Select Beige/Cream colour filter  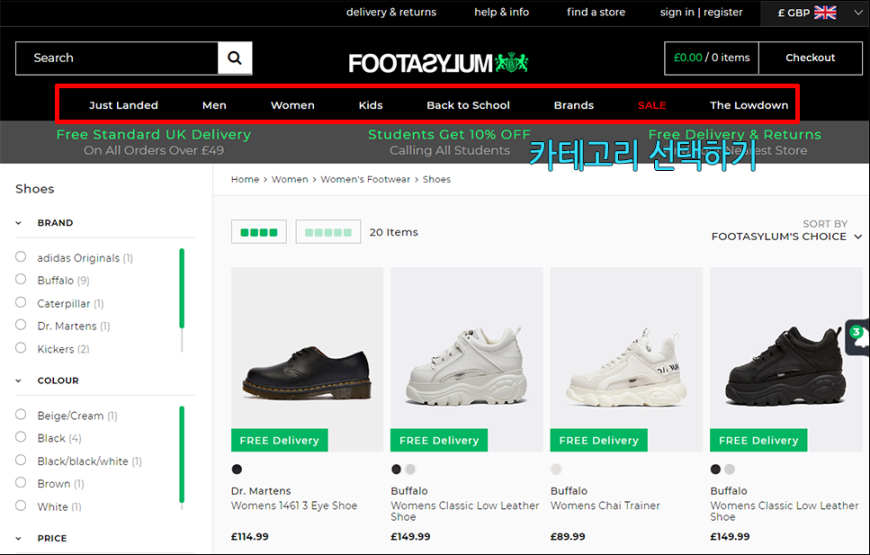click(x=21, y=415)
